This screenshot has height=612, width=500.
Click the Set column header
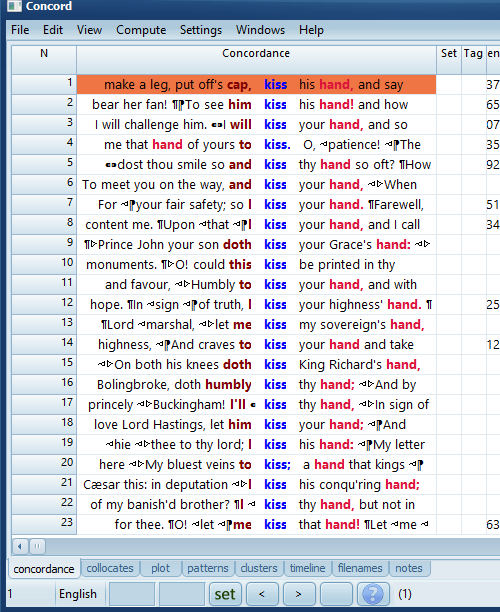click(449, 60)
